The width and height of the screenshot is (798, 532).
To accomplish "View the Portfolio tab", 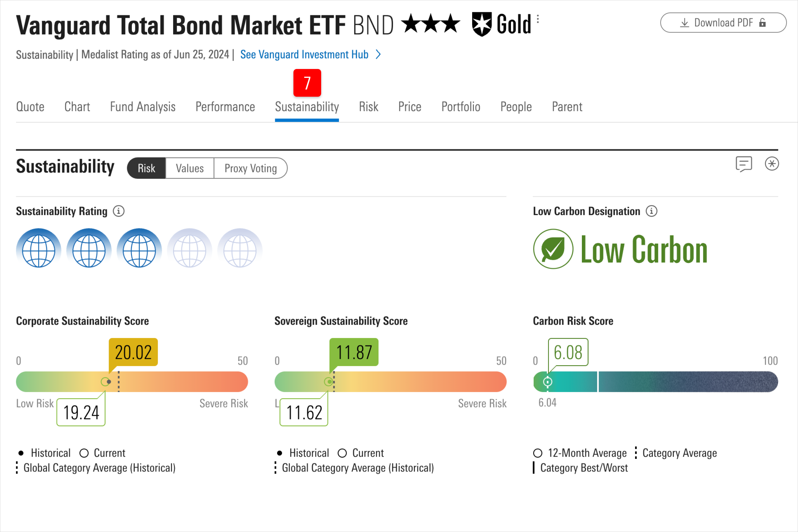I will point(461,107).
